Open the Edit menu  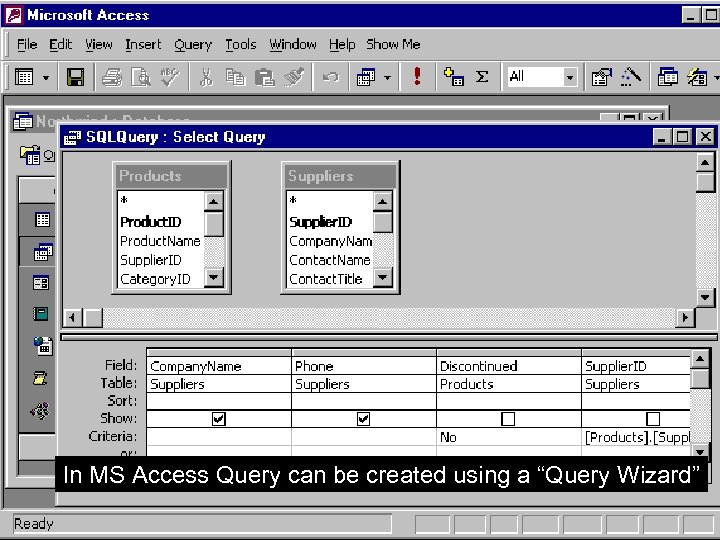[61, 45]
